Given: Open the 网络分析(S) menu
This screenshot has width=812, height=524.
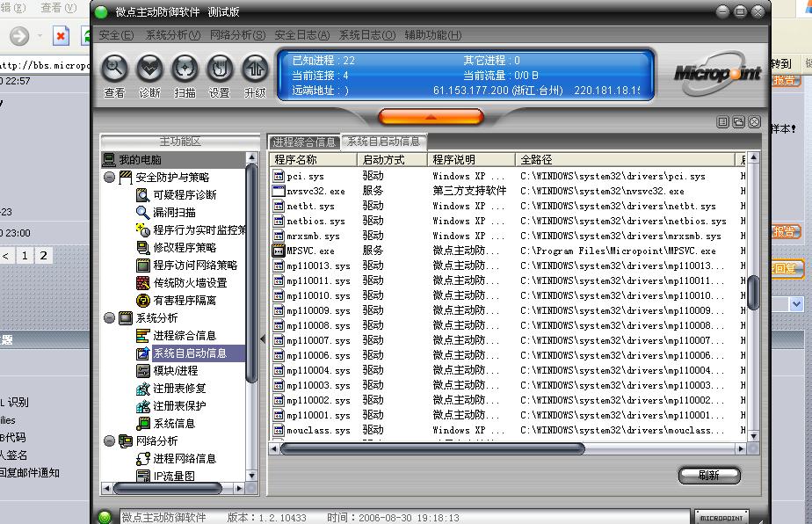Looking at the screenshot, I should pyautogui.click(x=237, y=35).
